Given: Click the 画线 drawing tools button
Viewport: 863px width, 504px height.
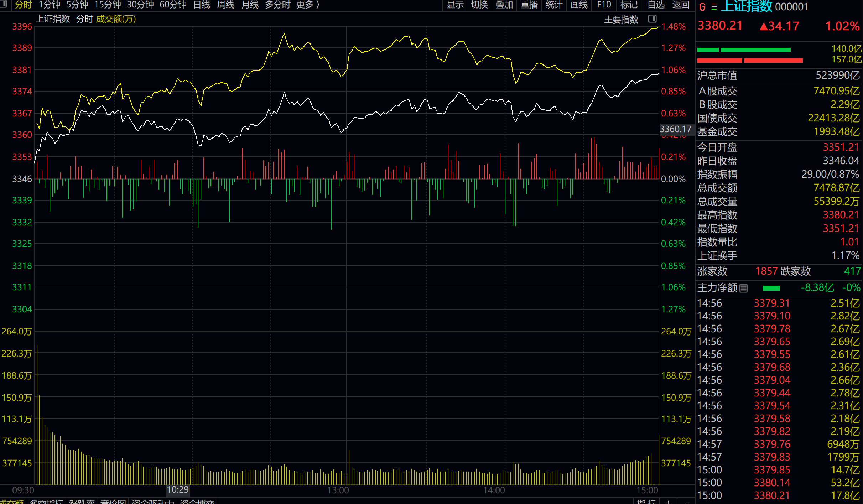Looking at the screenshot, I should pos(579,5).
